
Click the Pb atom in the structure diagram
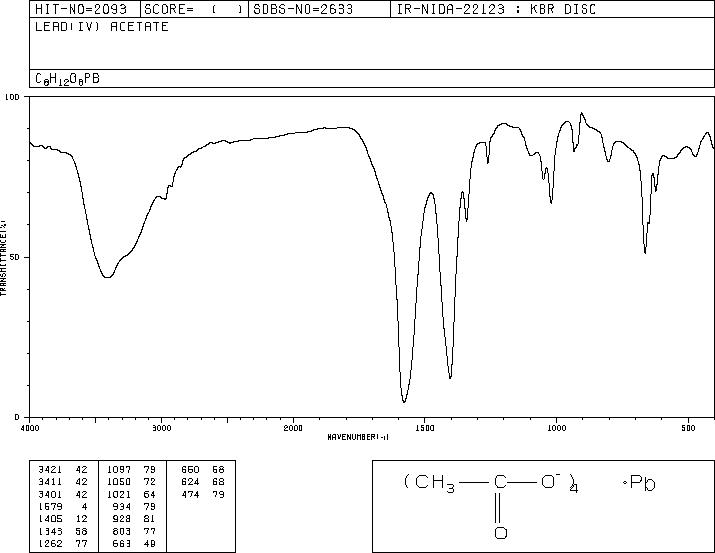[642, 482]
